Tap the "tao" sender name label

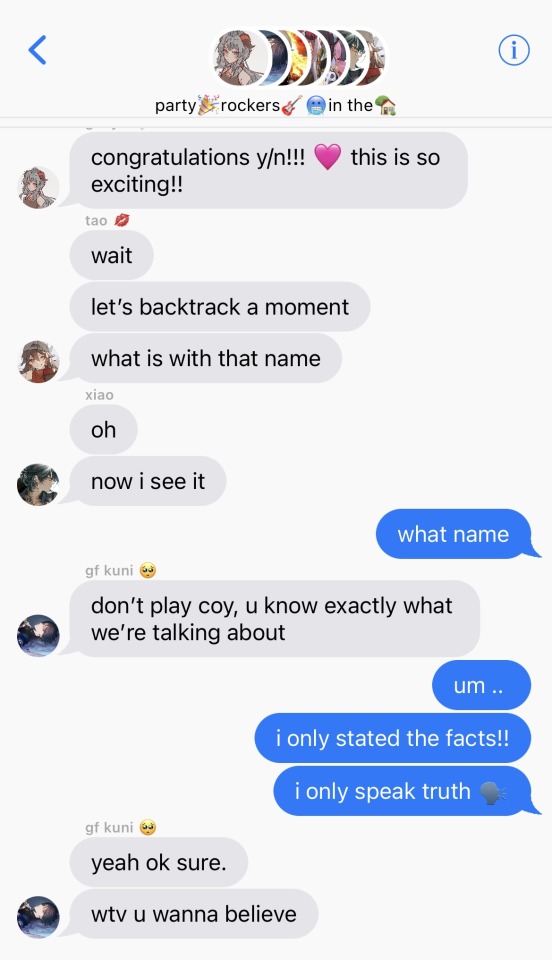click(x=96, y=220)
